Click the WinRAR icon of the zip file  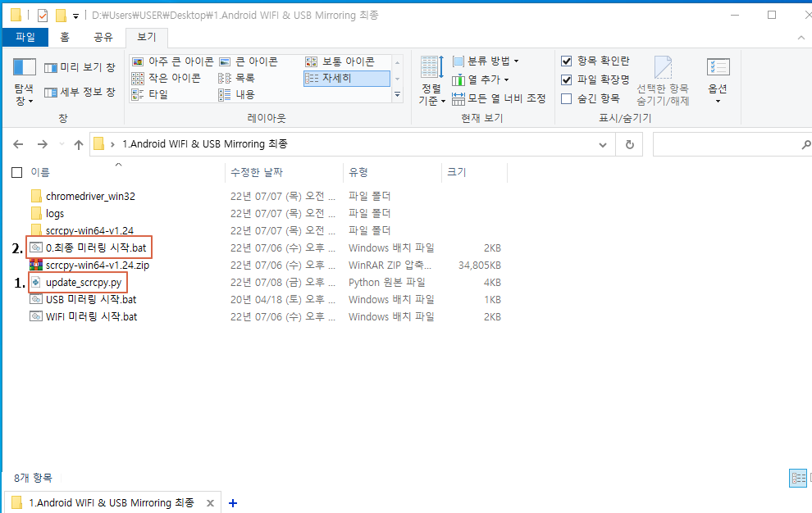tap(36, 265)
